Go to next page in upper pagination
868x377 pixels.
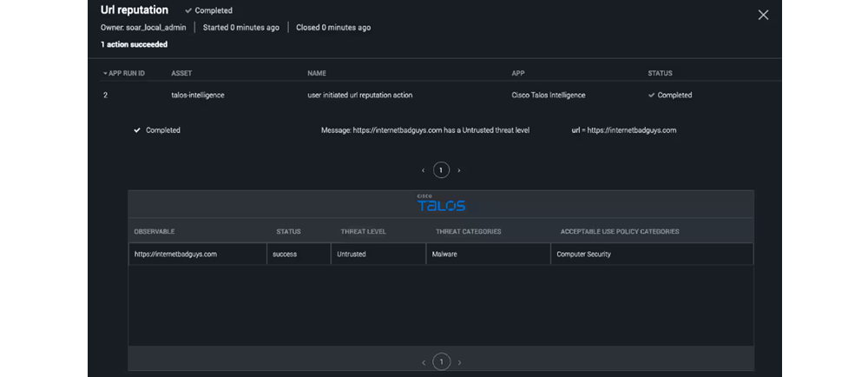(x=459, y=170)
